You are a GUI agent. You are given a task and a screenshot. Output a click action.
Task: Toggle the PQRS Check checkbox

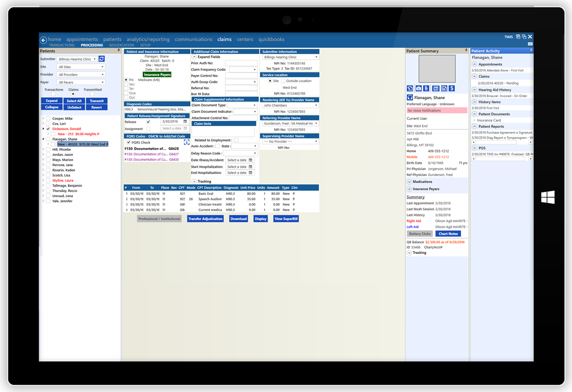[128, 142]
